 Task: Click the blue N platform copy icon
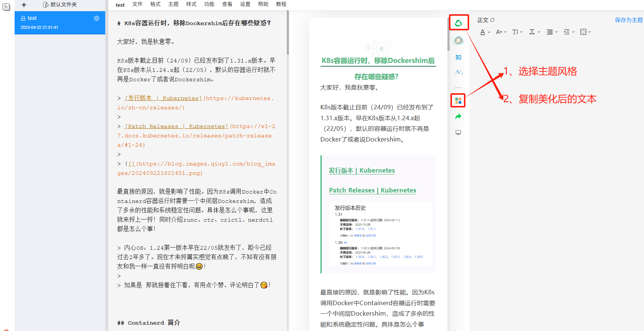pyautogui.click(x=459, y=72)
